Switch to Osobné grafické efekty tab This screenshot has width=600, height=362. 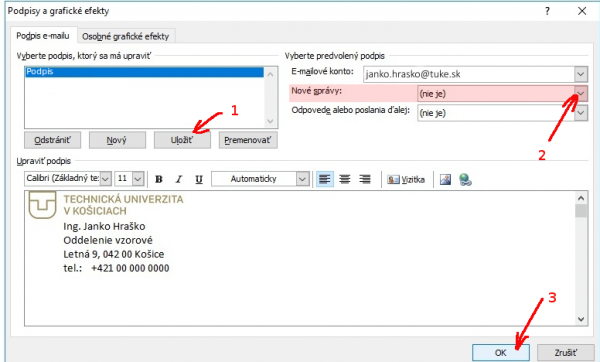click(x=126, y=36)
